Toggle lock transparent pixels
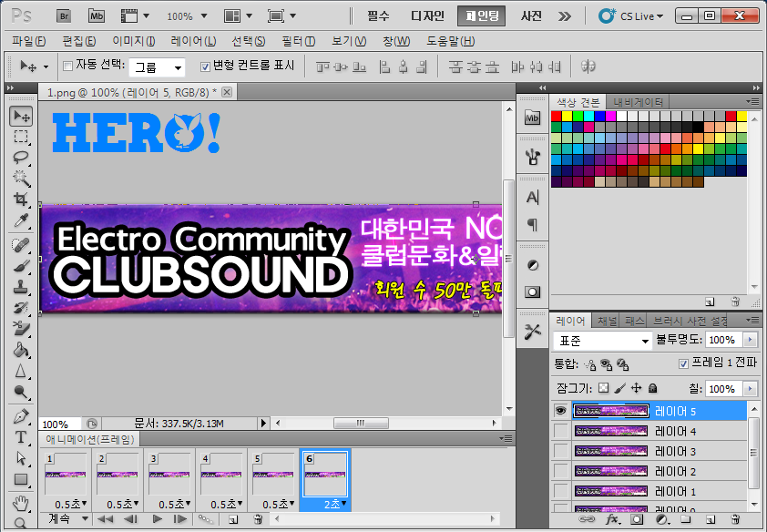767x532 pixels. coord(604,388)
